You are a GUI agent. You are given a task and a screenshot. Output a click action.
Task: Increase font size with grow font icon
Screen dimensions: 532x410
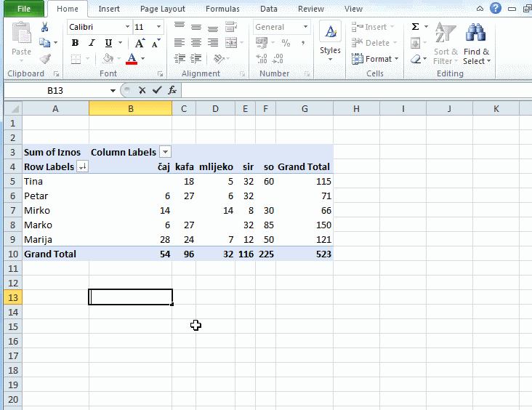click(x=140, y=43)
